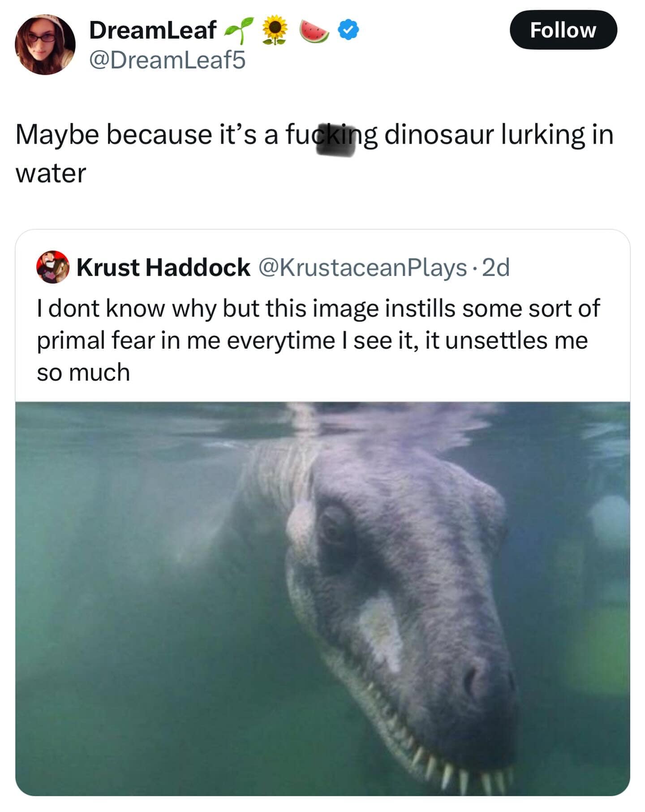
Task: Open Krust Haddock's small avatar
Action: pyautogui.click(x=52, y=267)
